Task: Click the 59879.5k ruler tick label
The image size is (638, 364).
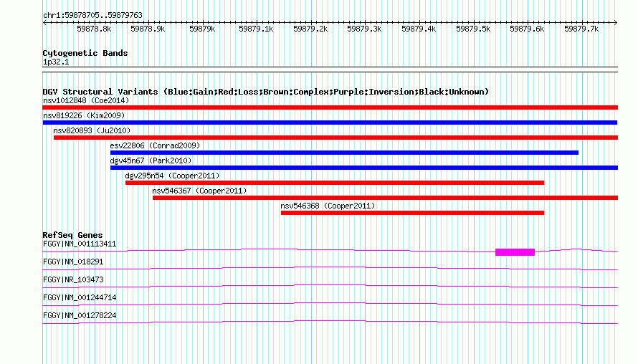Action: pos(473,29)
